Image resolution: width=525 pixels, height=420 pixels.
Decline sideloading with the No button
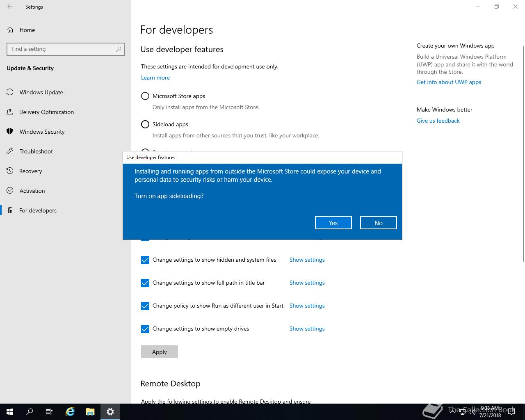[379, 223]
